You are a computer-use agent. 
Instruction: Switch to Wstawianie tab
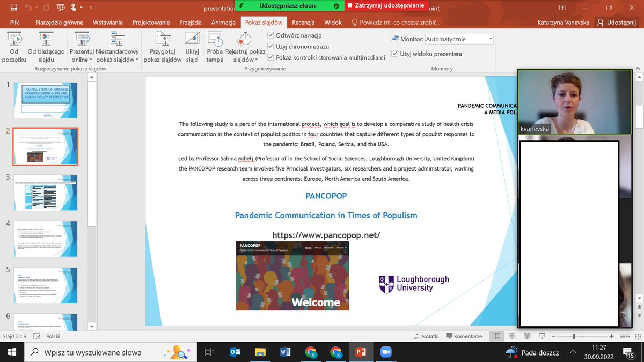pyautogui.click(x=108, y=23)
